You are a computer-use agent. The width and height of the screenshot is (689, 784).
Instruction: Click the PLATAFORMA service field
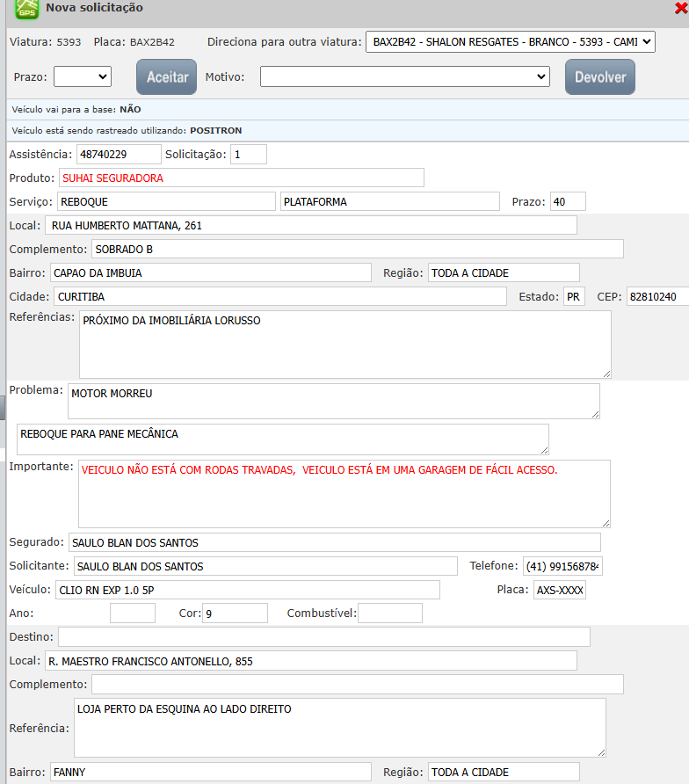(390, 201)
